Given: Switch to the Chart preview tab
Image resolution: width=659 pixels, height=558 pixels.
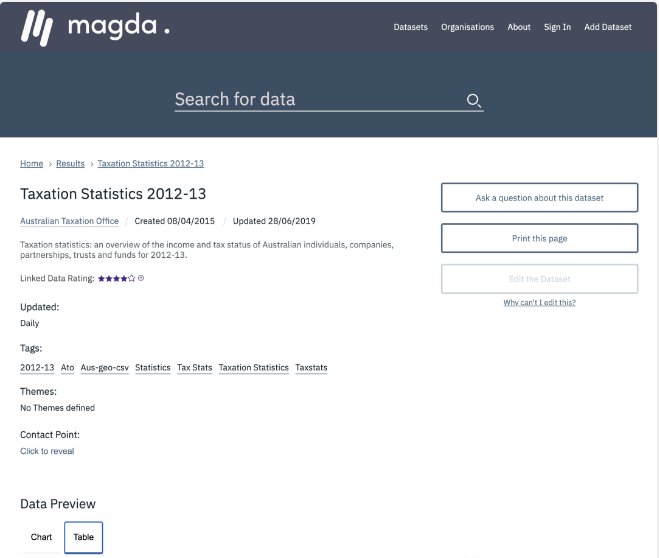Looking at the screenshot, I should click(41, 537).
